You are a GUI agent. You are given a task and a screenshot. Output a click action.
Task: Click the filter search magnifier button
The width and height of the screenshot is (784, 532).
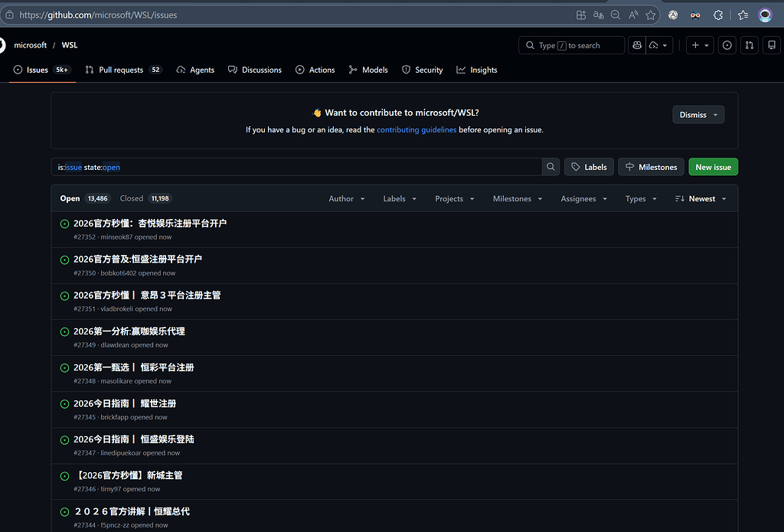(x=550, y=167)
